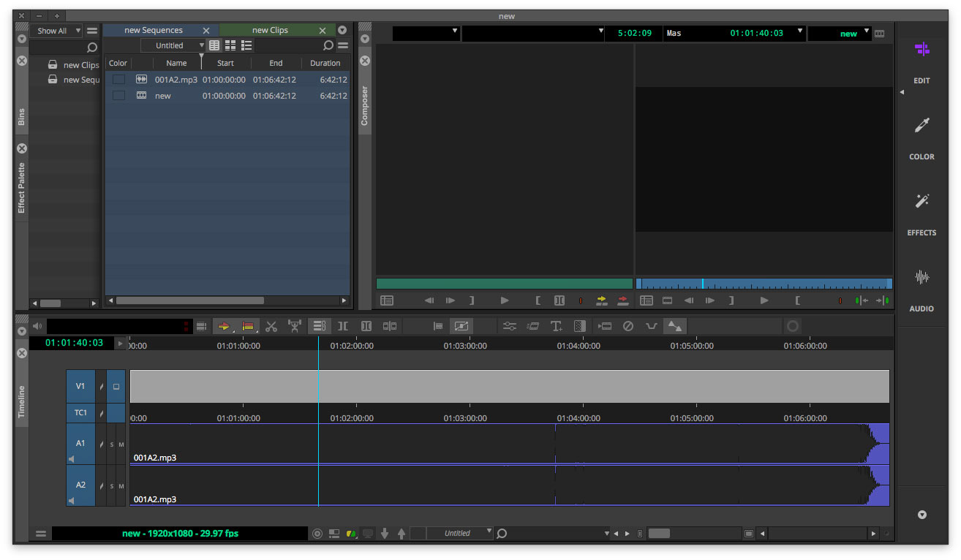This screenshot has height=560, width=961.
Task: Expand the workspace sidebar bottom arrow
Action: coord(922,515)
